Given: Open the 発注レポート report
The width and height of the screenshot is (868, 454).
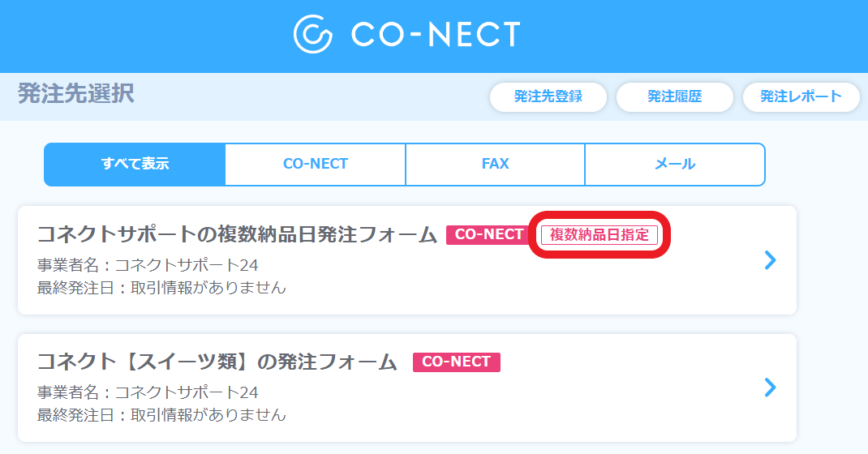Looking at the screenshot, I should 801,96.
